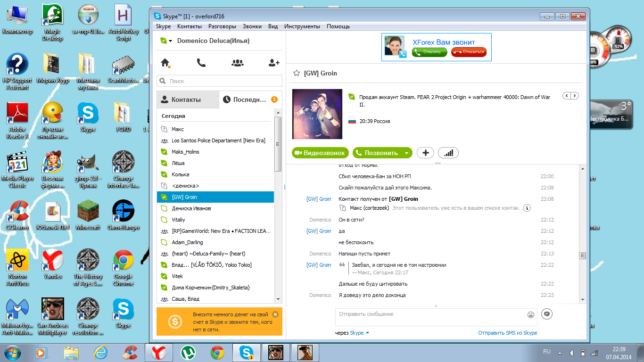Select the Компьютер desktop icon

point(17,20)
